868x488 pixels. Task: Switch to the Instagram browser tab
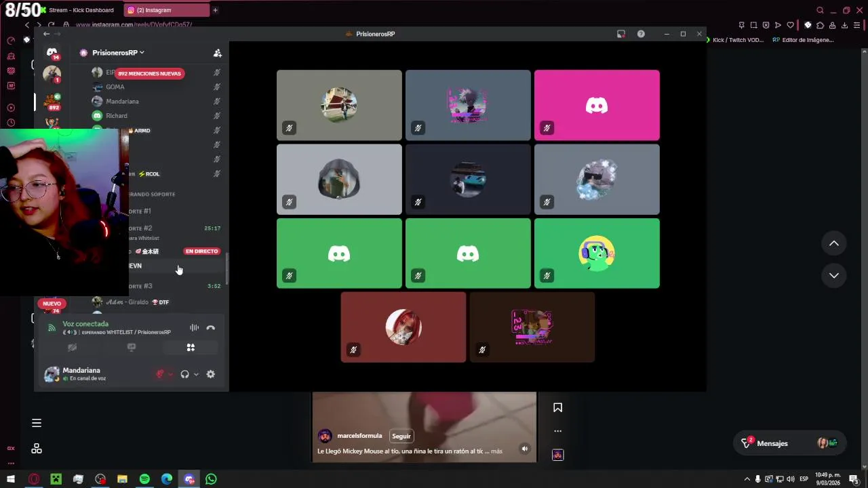(167, 10)
